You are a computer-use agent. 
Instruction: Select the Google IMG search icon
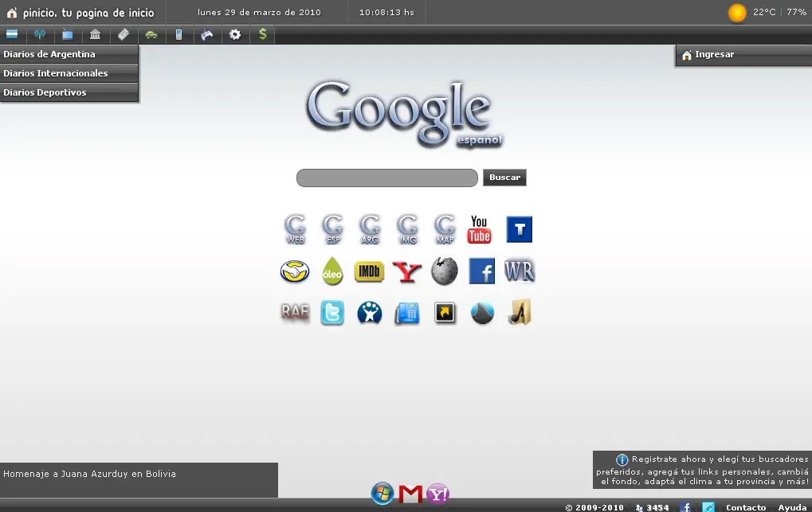[407, 229]
